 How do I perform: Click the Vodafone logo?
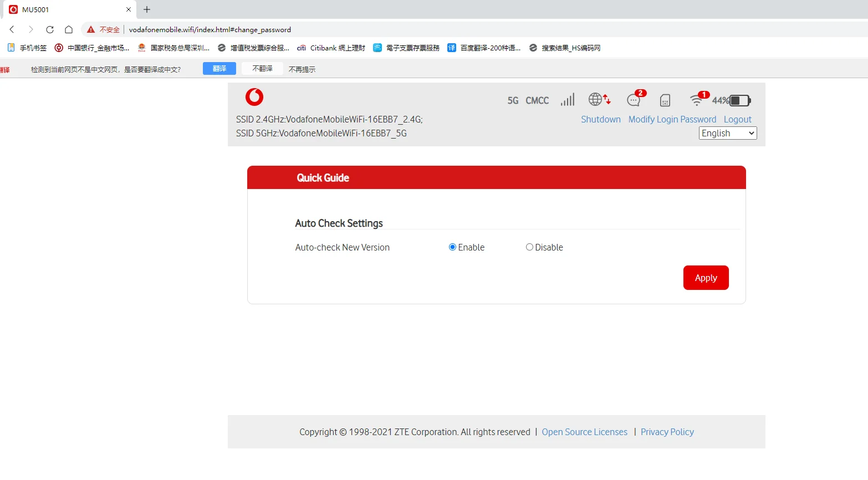coord(254,96)
